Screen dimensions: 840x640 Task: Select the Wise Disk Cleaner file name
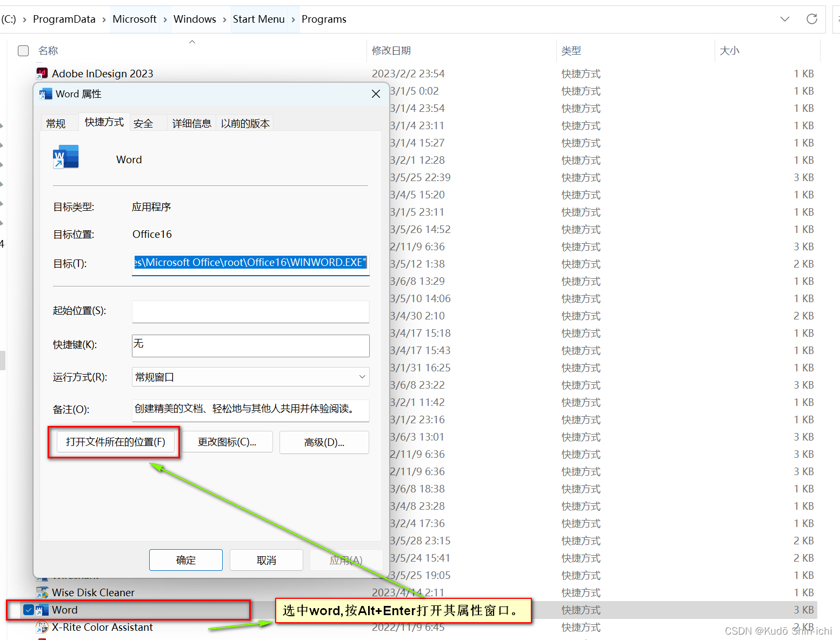click(94, 592)
